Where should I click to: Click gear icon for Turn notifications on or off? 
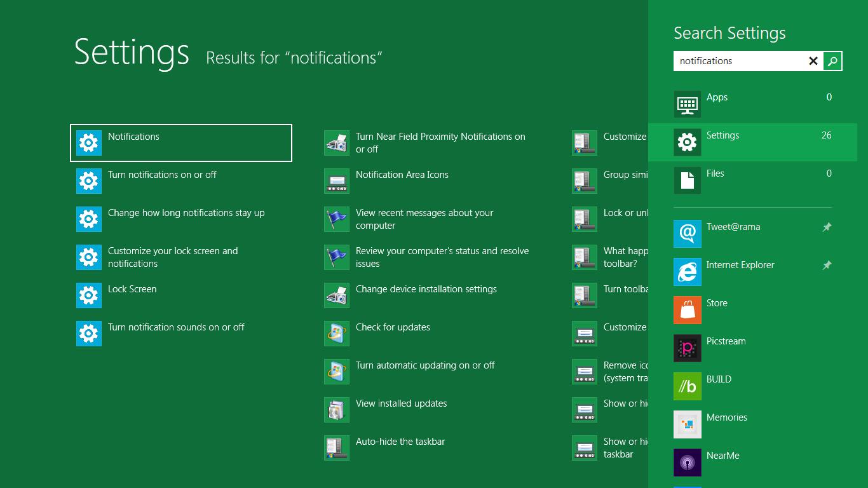pos(89,181)
